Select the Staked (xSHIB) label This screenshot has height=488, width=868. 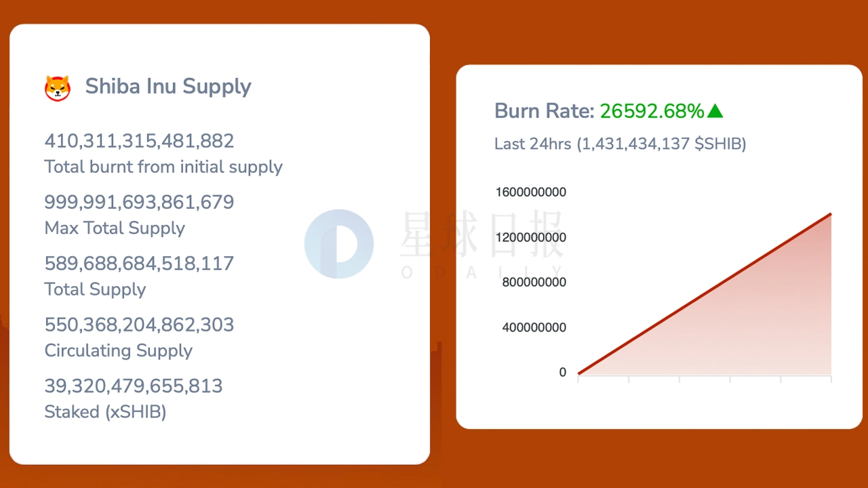tap(105, 412)
